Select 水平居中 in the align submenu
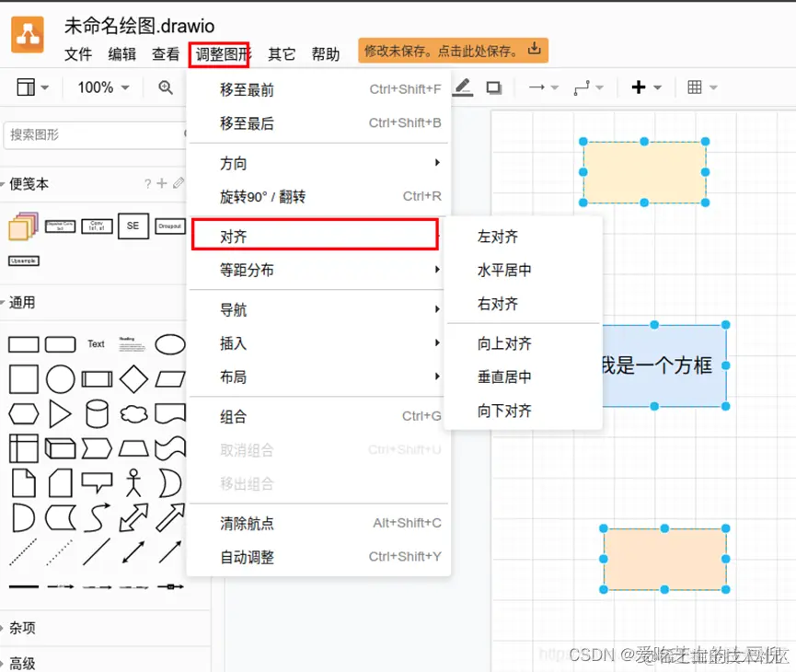796x672 pixels. (524, 270)
